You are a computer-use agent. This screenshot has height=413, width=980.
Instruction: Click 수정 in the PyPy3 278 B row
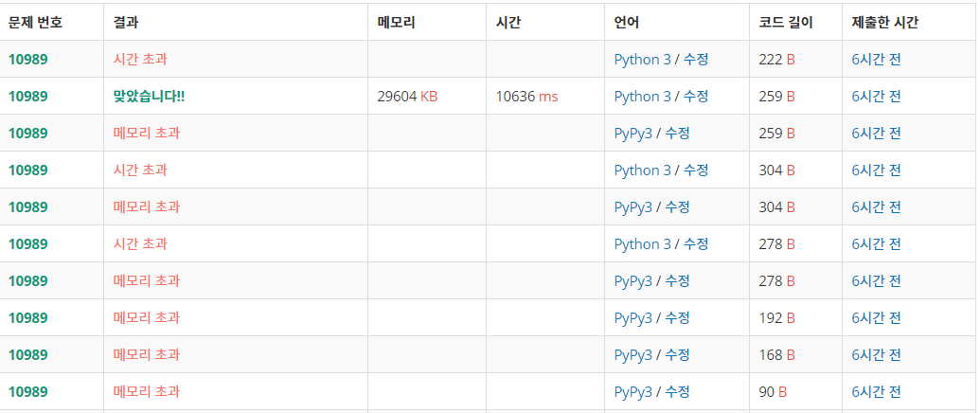point(677,281)
